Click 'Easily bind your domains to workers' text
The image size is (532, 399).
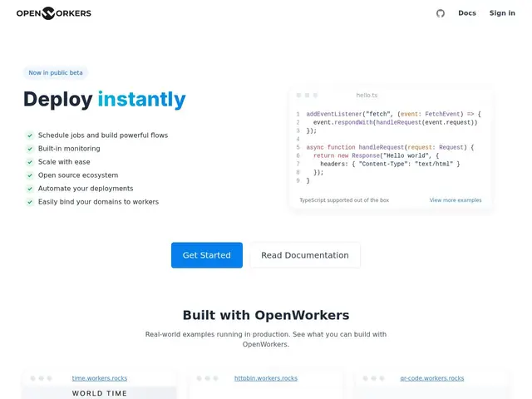click(98, 202)
